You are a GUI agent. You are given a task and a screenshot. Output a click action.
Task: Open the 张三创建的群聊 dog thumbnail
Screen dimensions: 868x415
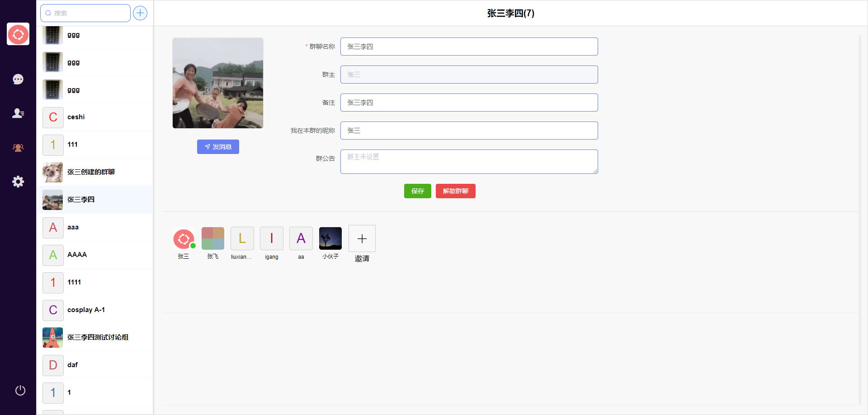[53, 173]
